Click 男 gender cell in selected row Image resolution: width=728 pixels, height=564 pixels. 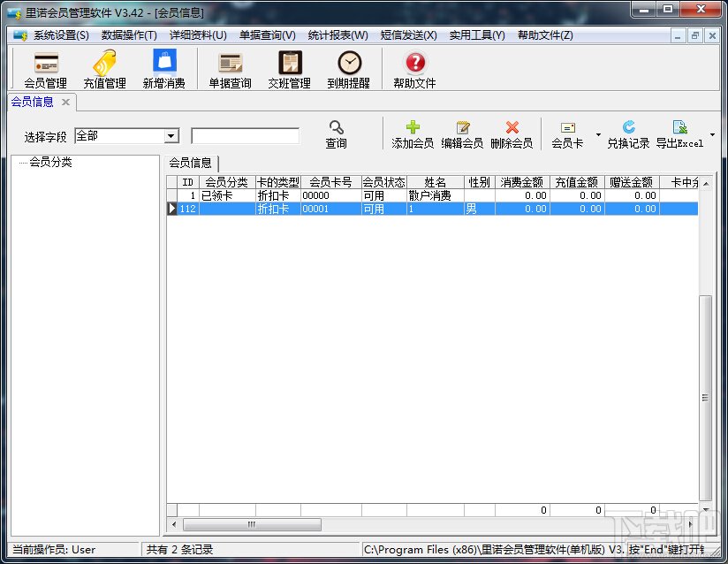[480, 209]
